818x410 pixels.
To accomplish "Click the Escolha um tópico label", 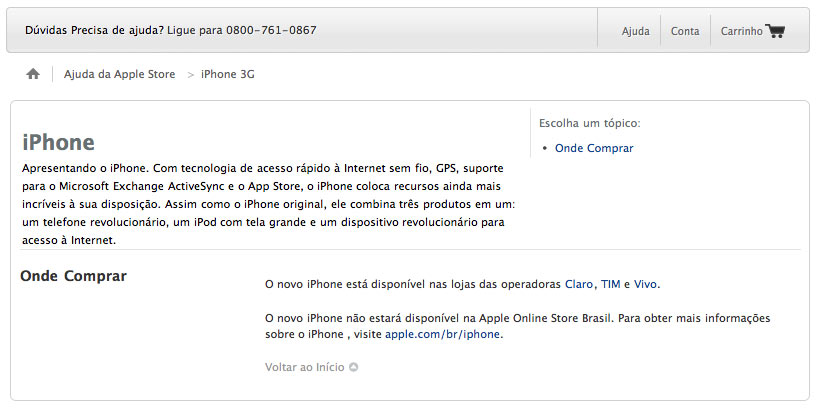I will coord(590,124).
